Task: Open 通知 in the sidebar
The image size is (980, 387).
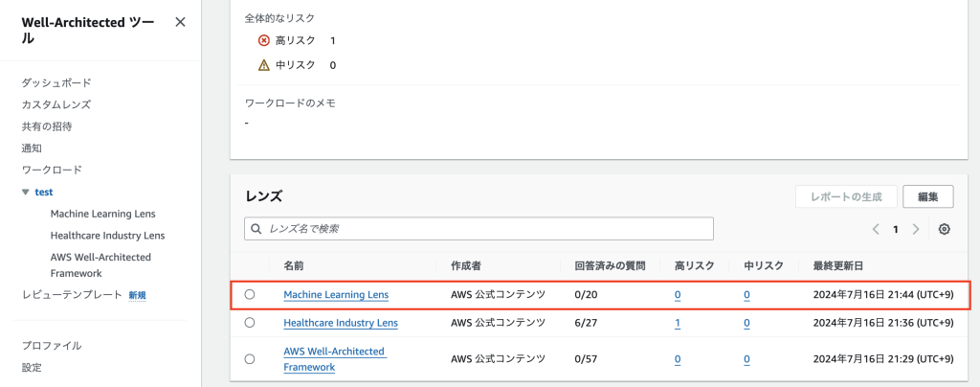Action: (32, 148)
